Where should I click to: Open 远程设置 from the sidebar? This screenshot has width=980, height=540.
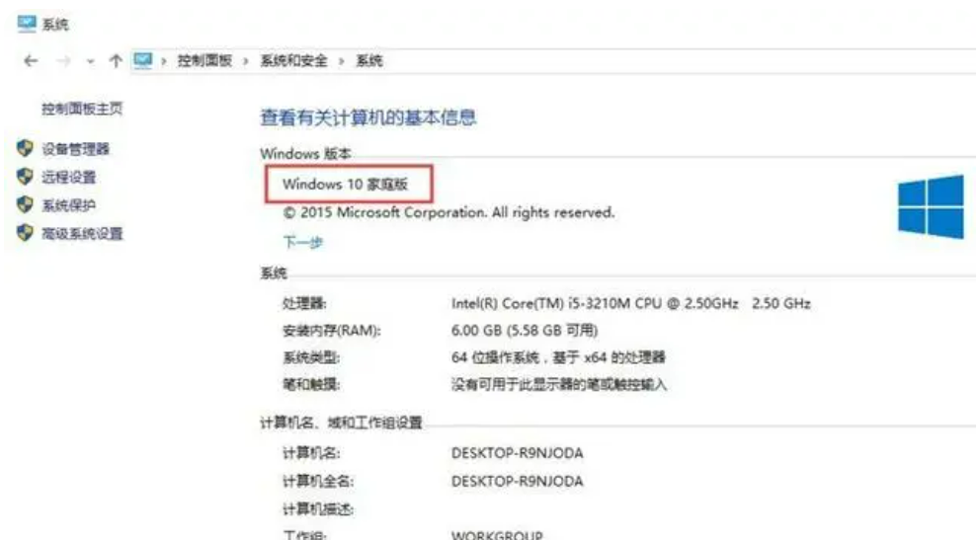click(x=69, y=178)
